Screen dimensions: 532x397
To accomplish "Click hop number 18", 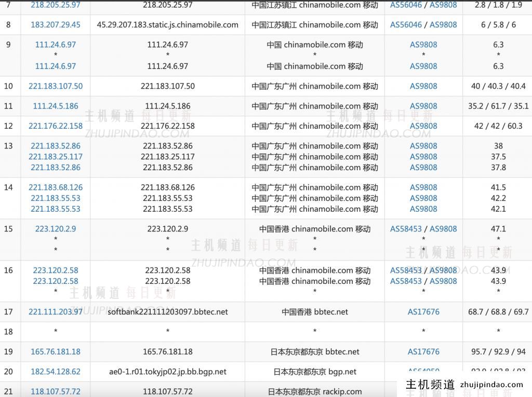I will (8, 332).
